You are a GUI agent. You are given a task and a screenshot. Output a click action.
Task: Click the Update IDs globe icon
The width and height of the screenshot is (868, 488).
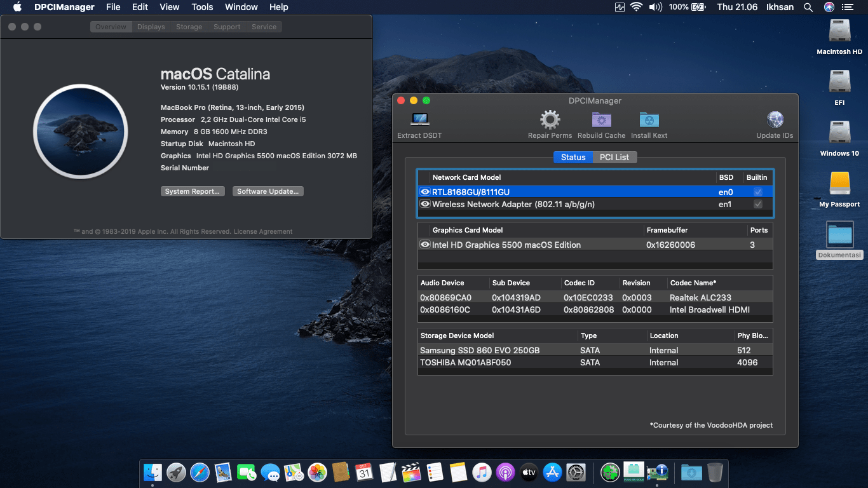775,121
